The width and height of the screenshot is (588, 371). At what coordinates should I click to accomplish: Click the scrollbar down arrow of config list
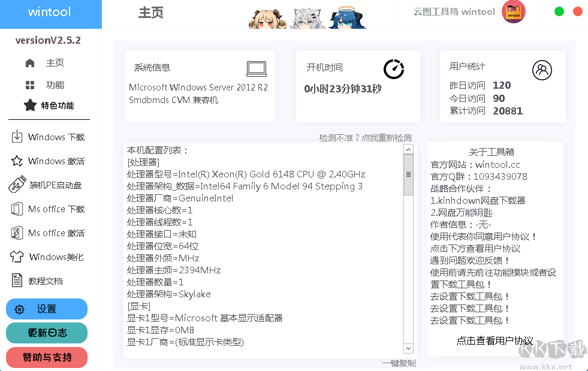(x=408, y=348)
